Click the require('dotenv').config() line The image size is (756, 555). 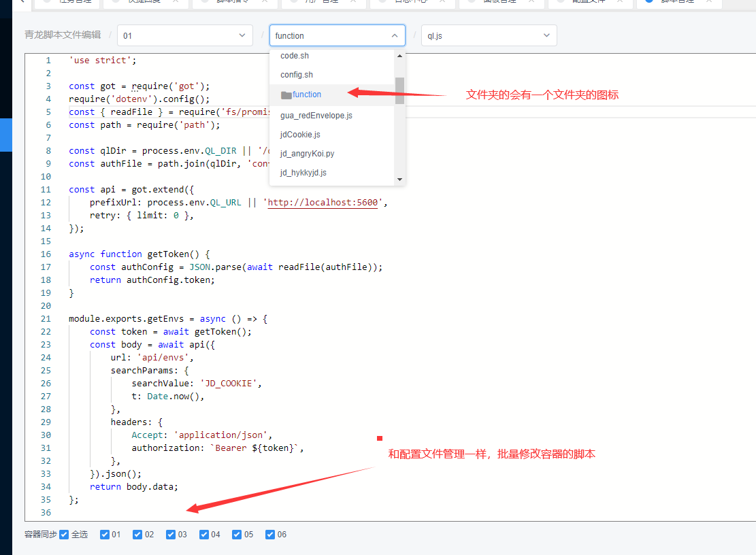click(139, 99)
